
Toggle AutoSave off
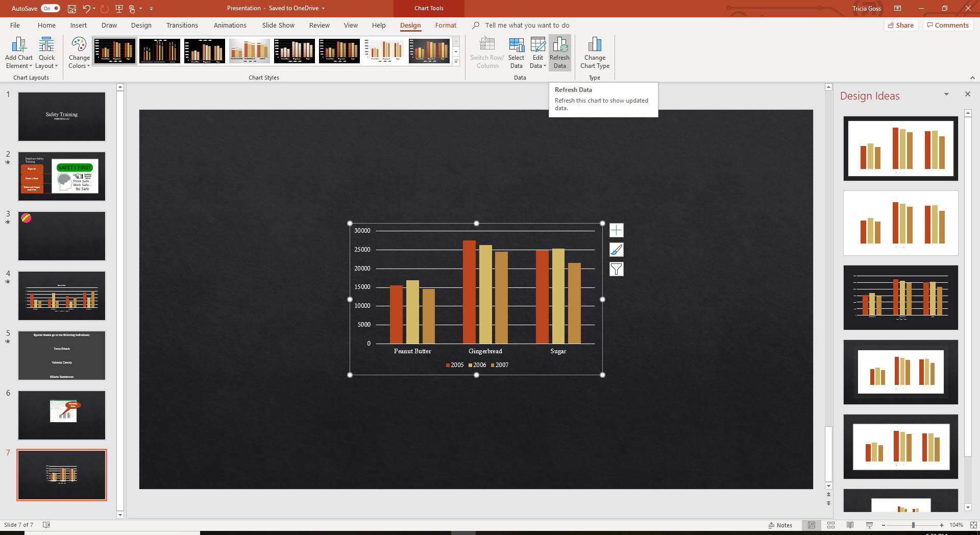pyautogui.click(x=50, y=8)
